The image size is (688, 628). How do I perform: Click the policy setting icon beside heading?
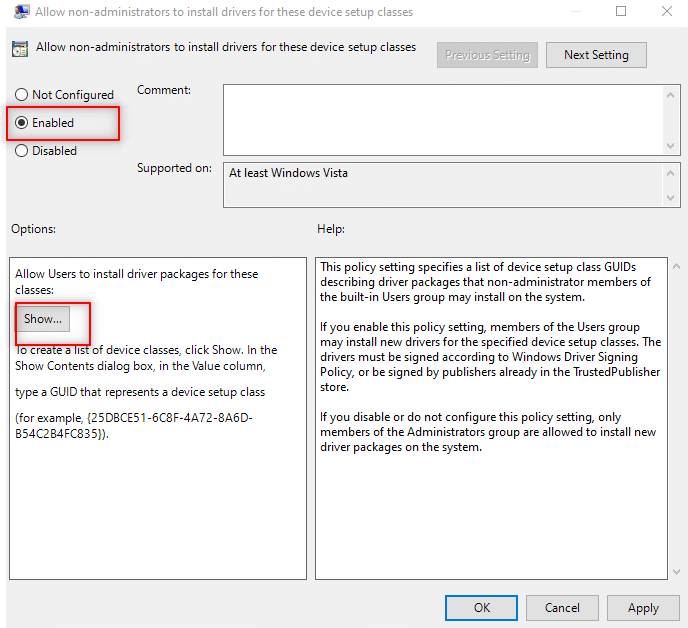pos(20,49)
